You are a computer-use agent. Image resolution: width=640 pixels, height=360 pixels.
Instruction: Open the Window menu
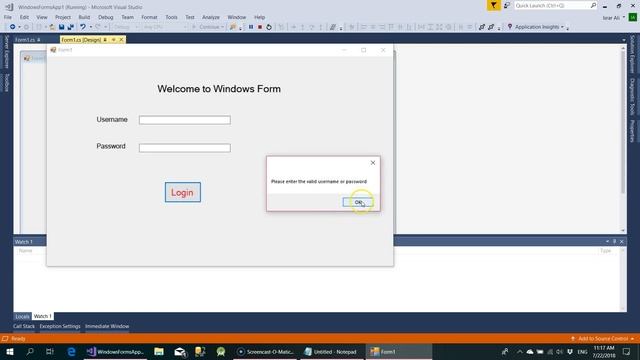coord(237,17)
